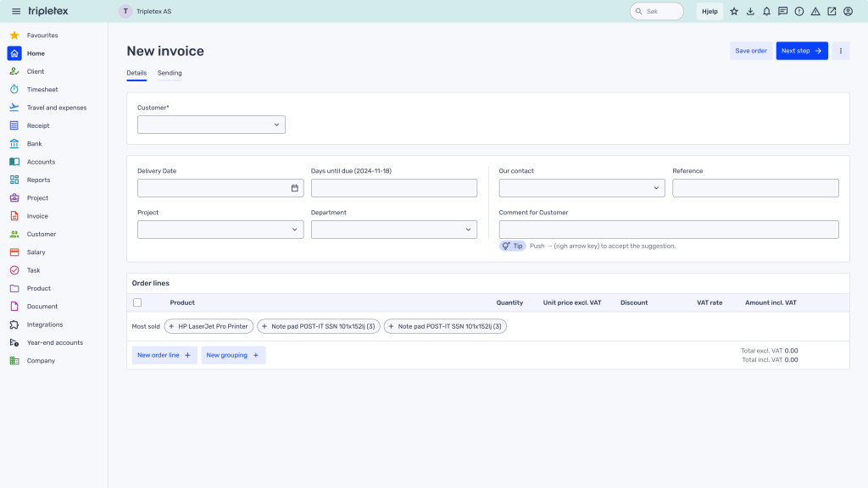868x488 pixels.
Task: Toggle the select-all order lines checkbox
Action: (137, 302)
